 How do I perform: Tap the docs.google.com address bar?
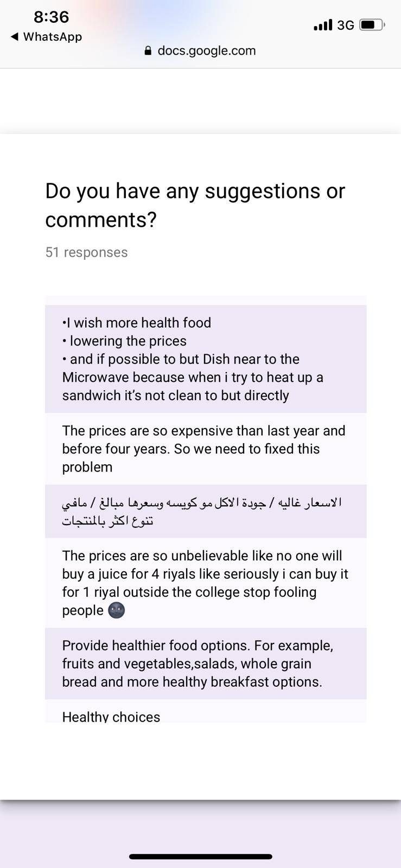(x=200, y=51)
